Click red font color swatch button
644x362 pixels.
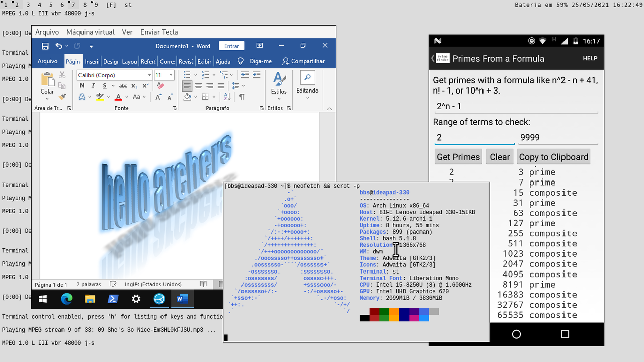coord(119,97)
